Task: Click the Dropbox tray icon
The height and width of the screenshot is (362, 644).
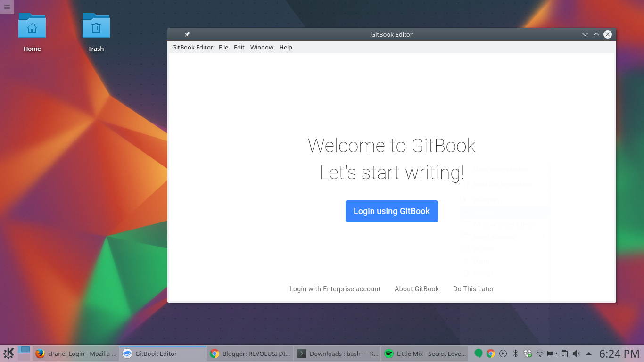Action: coord(528,354)
